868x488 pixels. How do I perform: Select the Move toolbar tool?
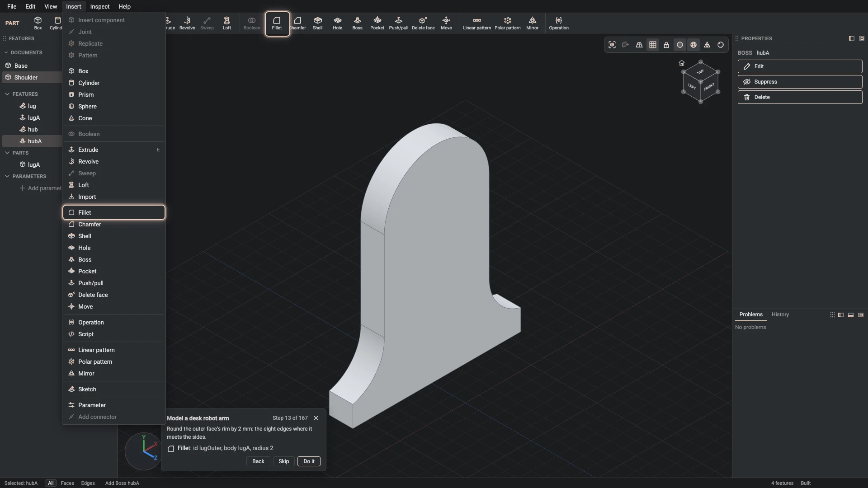[x=446, y=23]
